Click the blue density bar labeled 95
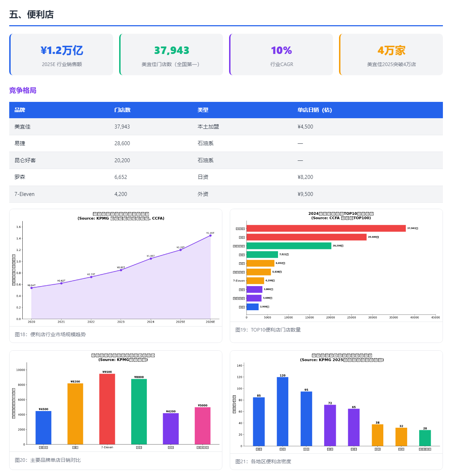 click(306, 419)
